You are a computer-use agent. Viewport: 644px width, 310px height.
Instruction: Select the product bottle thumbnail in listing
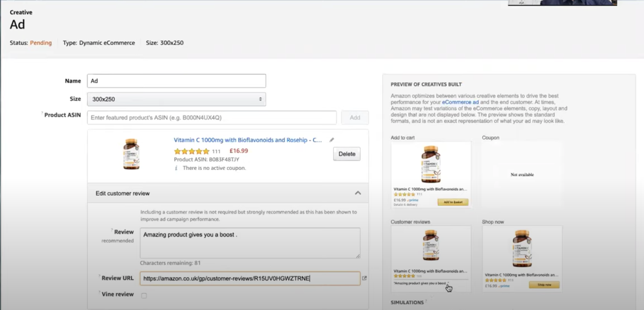131,154
